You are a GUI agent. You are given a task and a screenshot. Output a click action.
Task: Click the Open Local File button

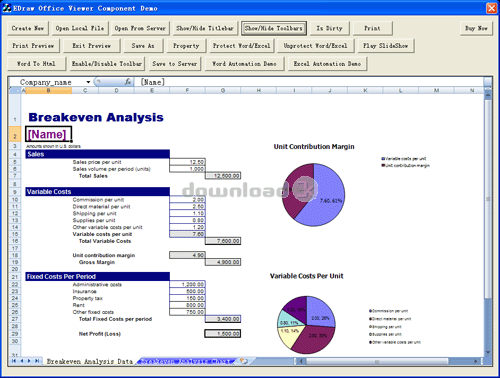(80, 28)
